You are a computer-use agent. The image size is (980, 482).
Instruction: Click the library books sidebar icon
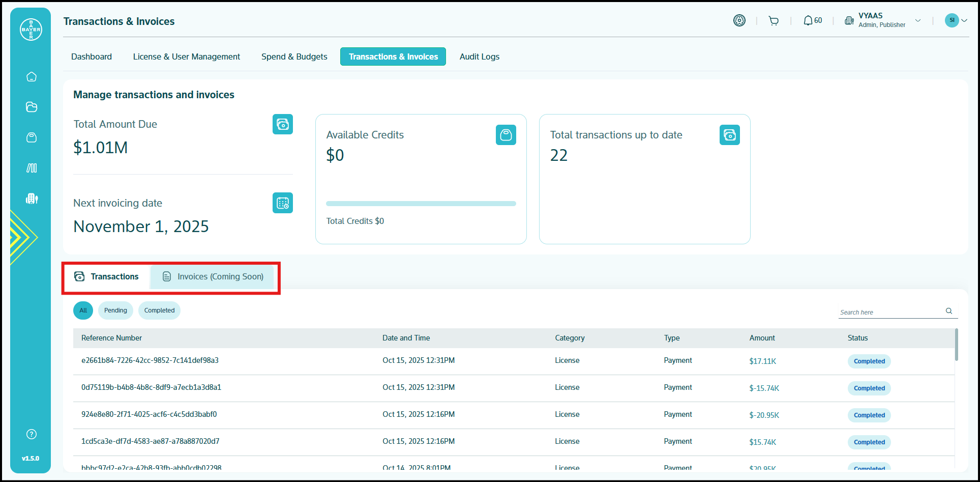32,168
